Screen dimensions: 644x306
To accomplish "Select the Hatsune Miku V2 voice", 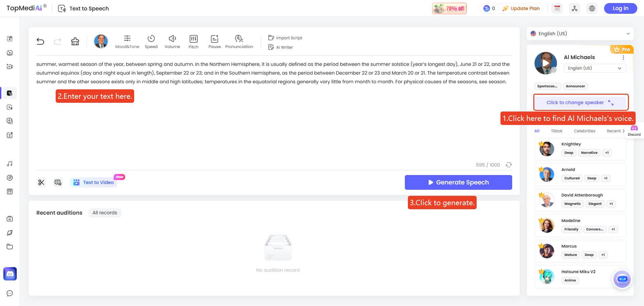I will 580,276.
